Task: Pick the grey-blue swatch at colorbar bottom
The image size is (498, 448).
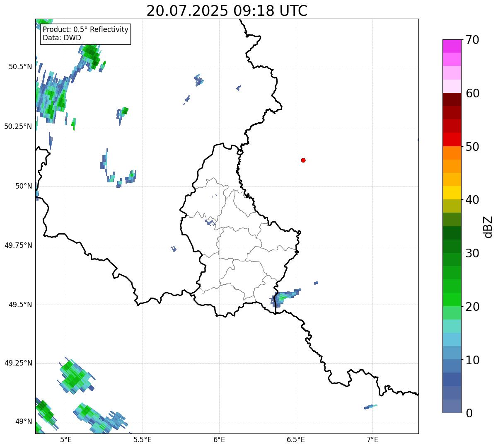Action: coord(452,406)
